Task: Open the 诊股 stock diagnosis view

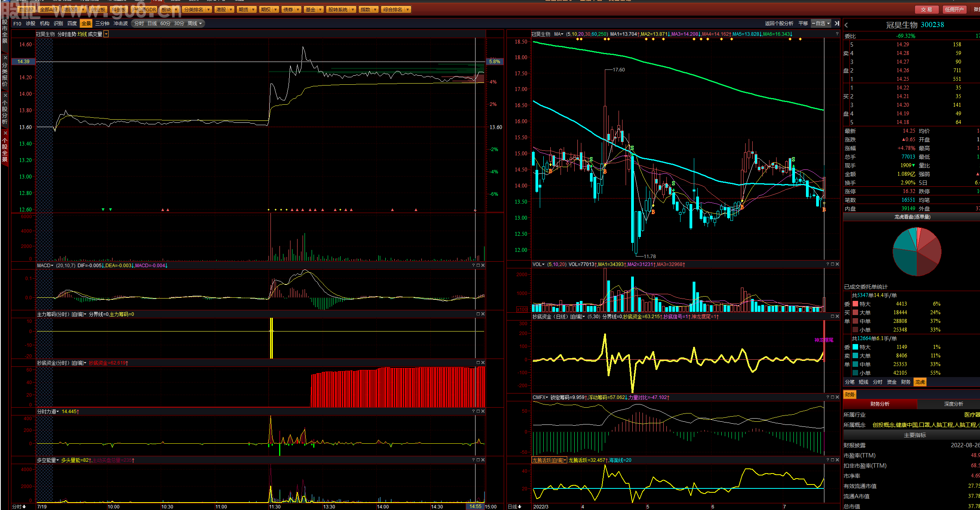Action: point(31,24)
